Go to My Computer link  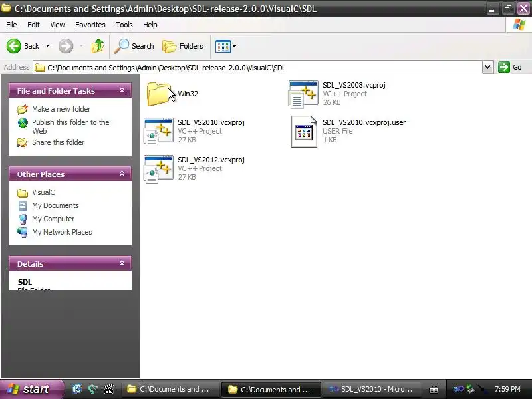click(53, 219)
